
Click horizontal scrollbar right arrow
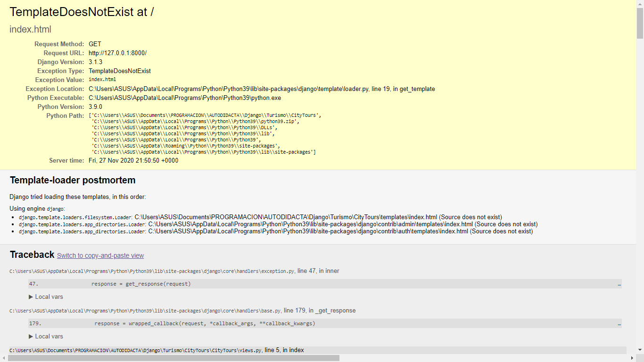coord(632,358)
